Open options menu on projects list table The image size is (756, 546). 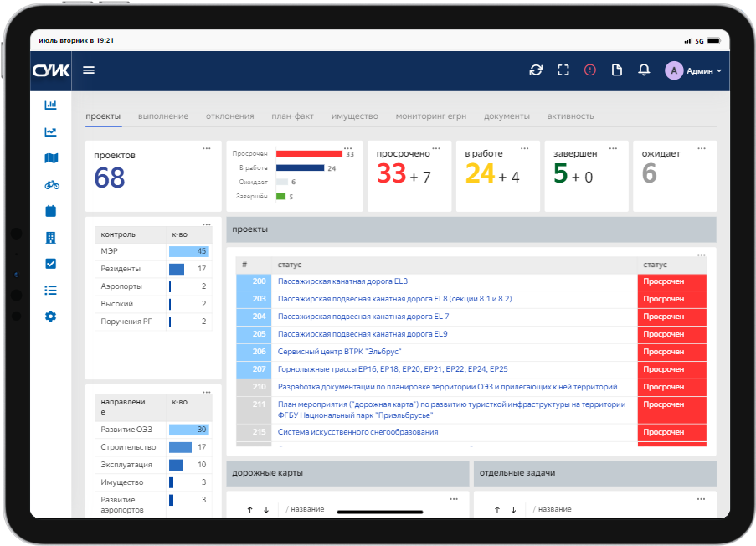pos(701,255)
